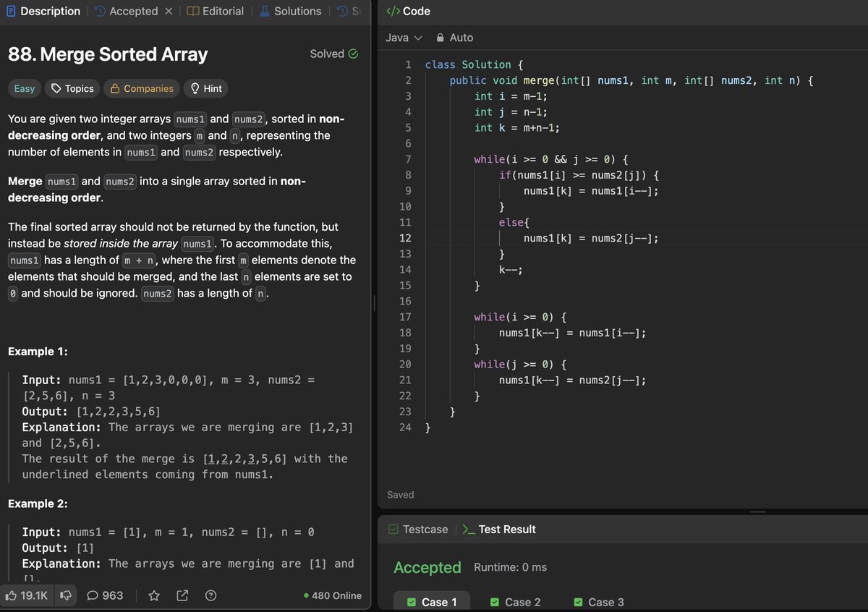Screen dimensions: 868x612
Task: Select the Case 2 testcase
Action: [515, 602]
